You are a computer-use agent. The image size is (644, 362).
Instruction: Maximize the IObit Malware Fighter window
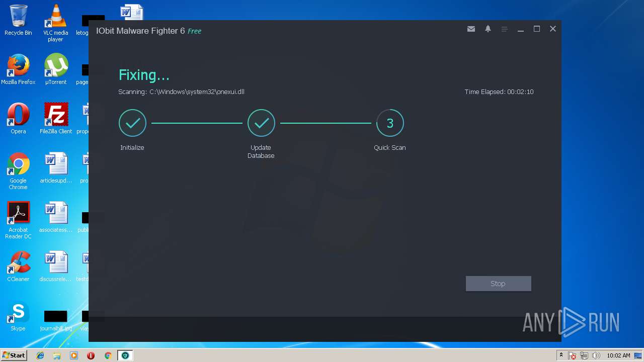tap(537, 29)
